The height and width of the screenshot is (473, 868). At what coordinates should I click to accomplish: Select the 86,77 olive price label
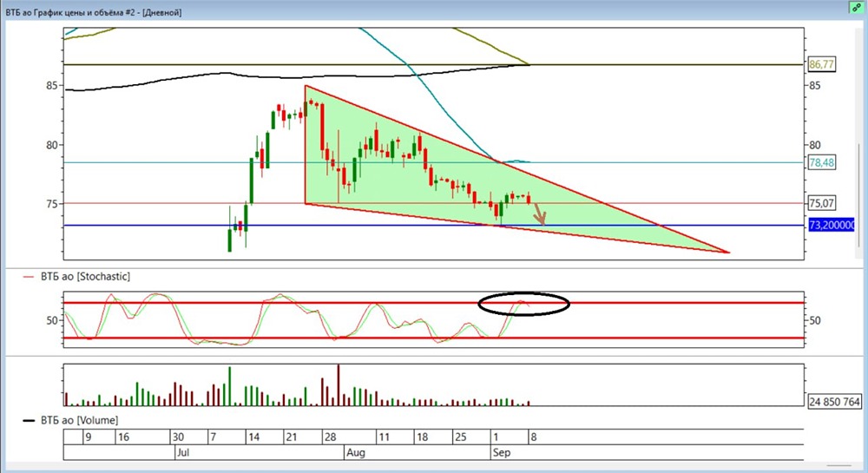(821, 64)
